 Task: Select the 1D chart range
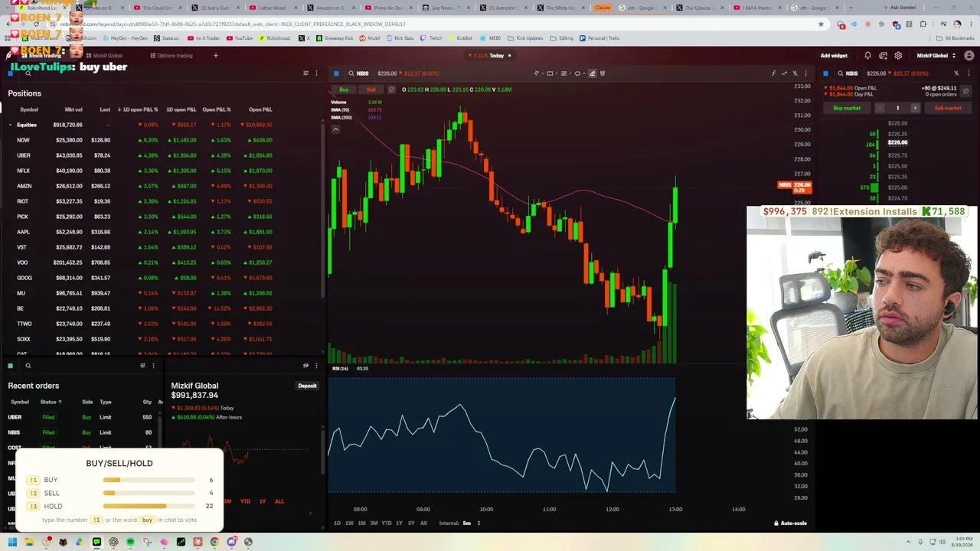(x=337, y=523)
